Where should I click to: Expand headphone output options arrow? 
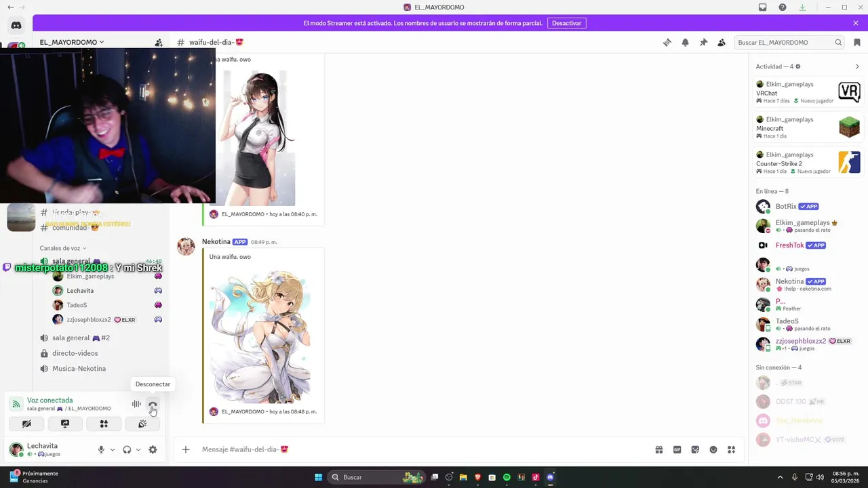pyautogui.click(x=138, y=449)
